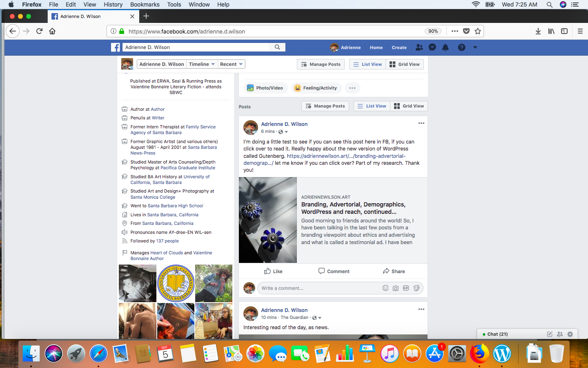Click the Friend Requests icon

coord(419,47)
